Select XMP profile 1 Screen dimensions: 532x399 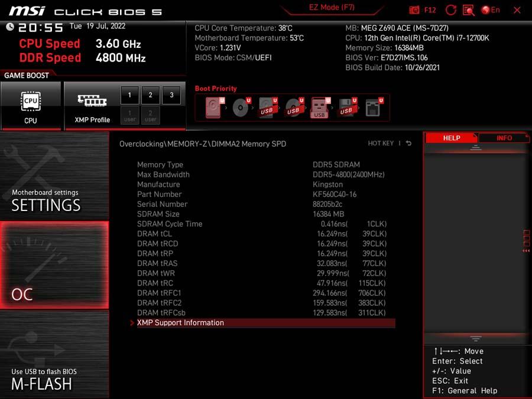point(129,95)
